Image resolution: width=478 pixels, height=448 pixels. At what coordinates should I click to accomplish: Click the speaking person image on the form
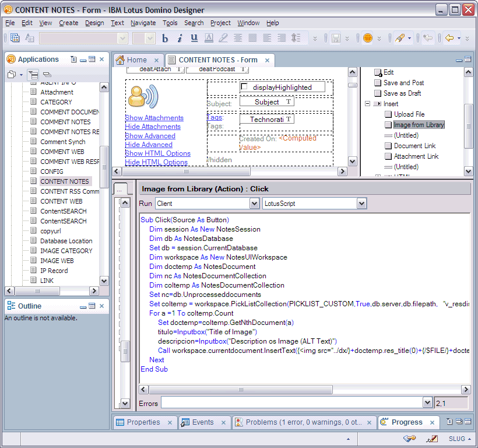pos(143,97)
